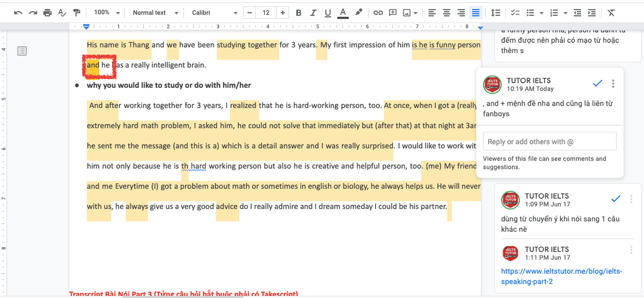Screen dimensions: 644x298
Task: Apply a numbered list
Action: point(554,12)
